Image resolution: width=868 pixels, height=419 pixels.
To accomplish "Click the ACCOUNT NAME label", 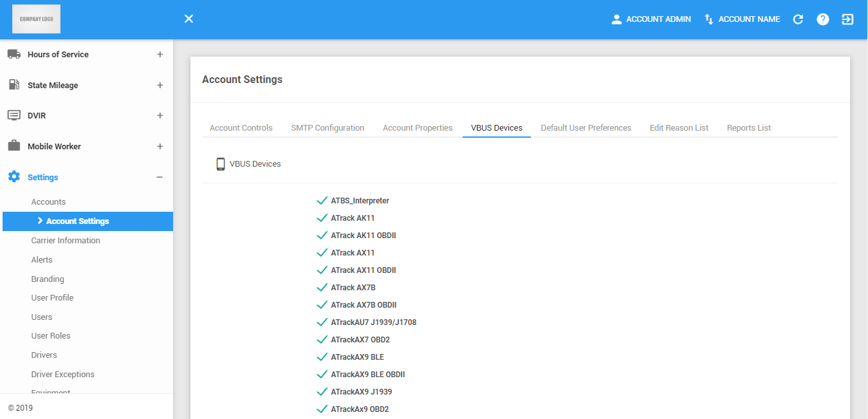I will (x=750, y=19).
